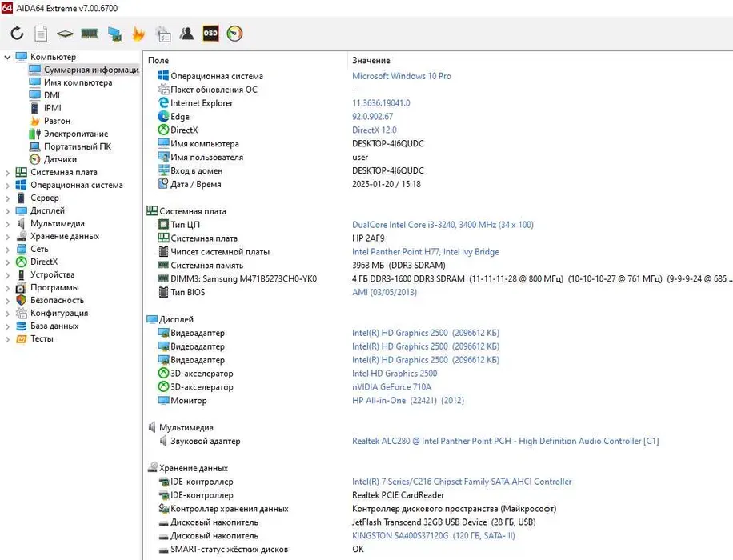Collapse the Компьютер tree node
733x560 pixels.
click(7, 57)
